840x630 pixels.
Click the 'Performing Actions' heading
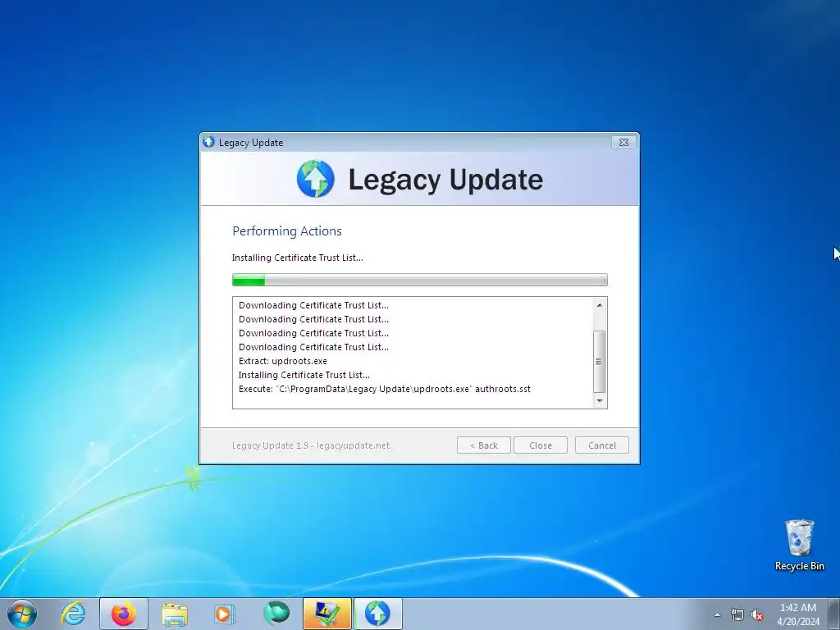point(286,231)
